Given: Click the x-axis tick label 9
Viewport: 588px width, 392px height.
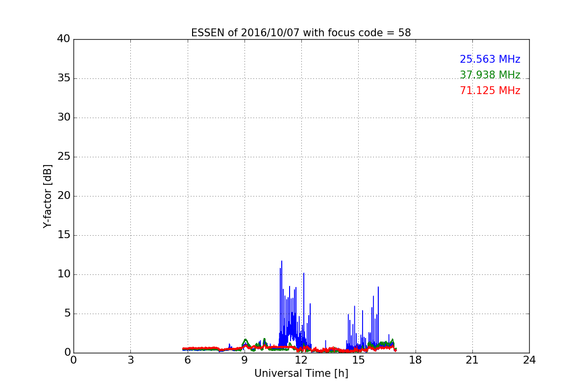Looking at the screenshot, I should click(245, 360).
